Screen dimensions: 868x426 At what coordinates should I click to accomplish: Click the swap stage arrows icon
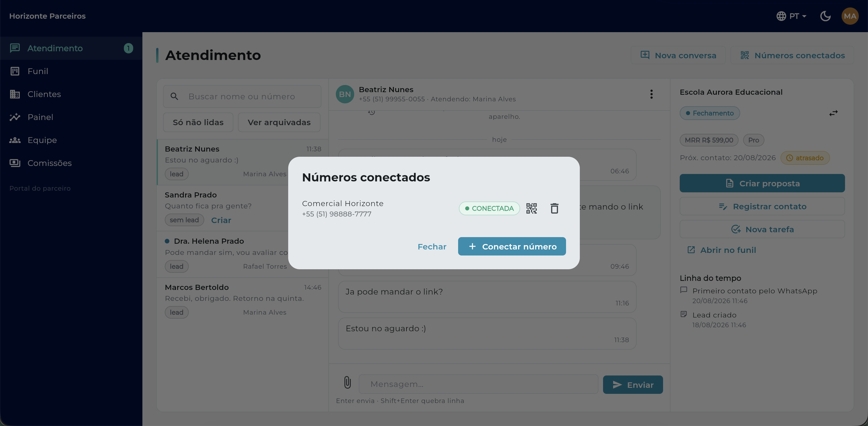point(833,113)
